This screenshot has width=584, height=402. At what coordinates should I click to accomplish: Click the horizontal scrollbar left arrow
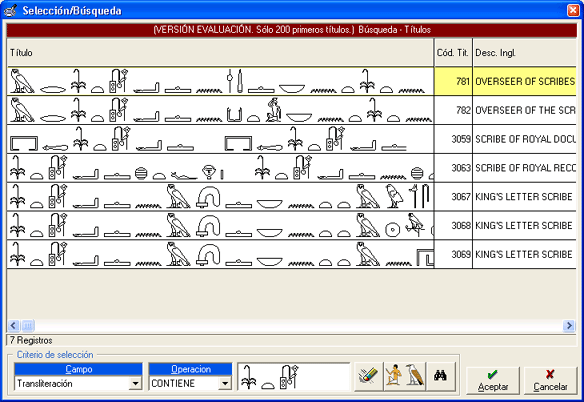[13, 326]
